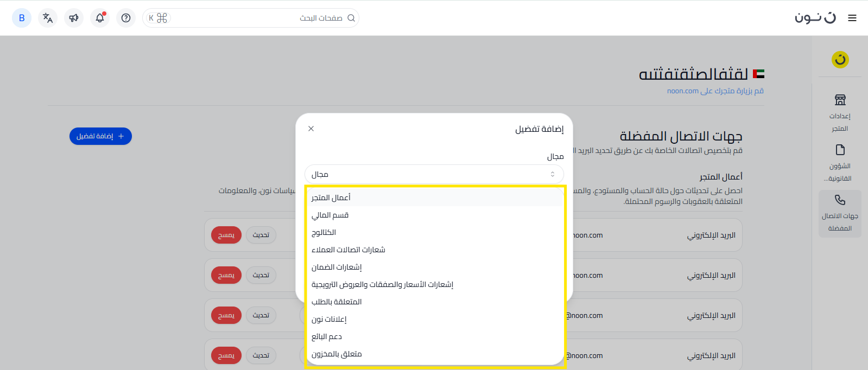Open the visit your store on noon.com link
This screenshot has width=868, height=370.
coord(715,91)
